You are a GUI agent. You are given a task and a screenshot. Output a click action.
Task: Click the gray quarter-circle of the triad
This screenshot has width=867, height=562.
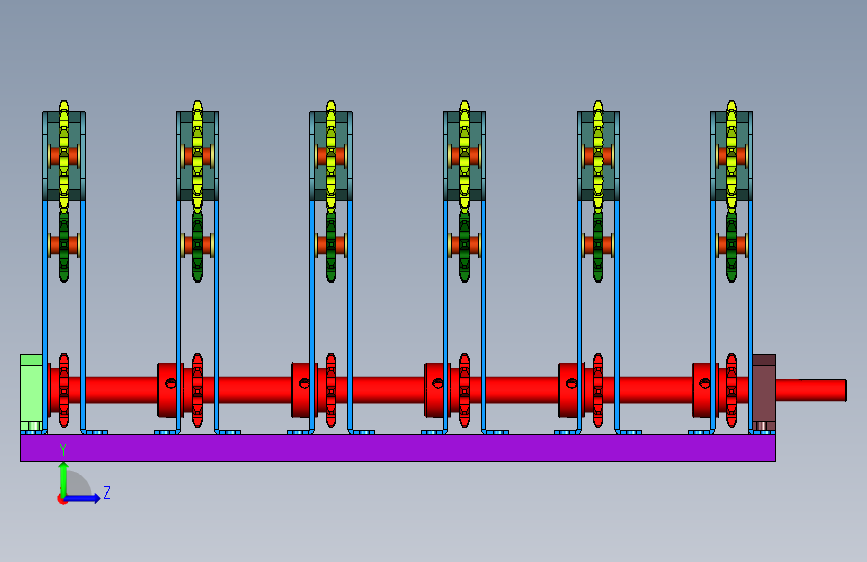click(x=79, y=485)
